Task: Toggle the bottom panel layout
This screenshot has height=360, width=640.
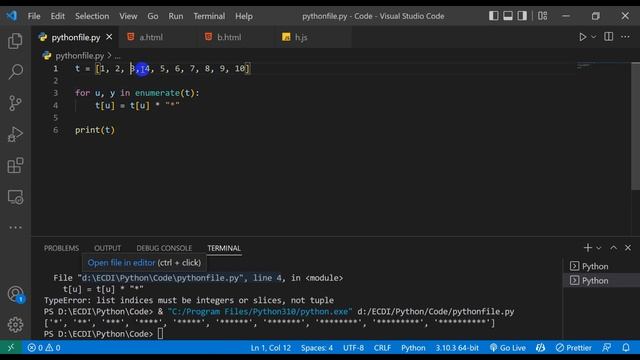Action: point(508,16)
